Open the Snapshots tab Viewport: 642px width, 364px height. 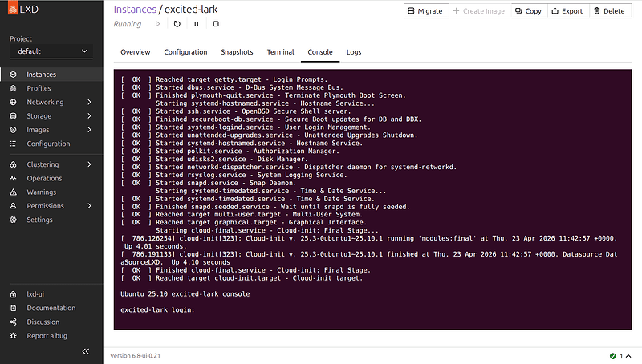pos(237,52)
